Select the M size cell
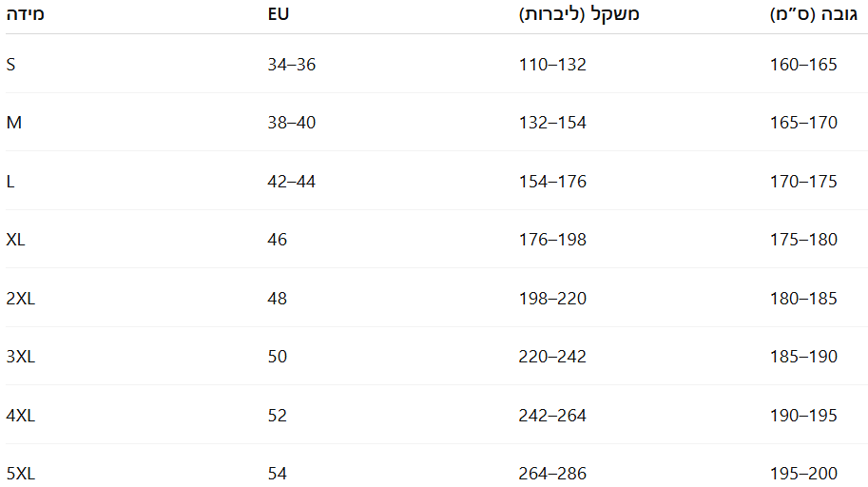This screenshot has width=868, height=487. (x=13, y=123)
